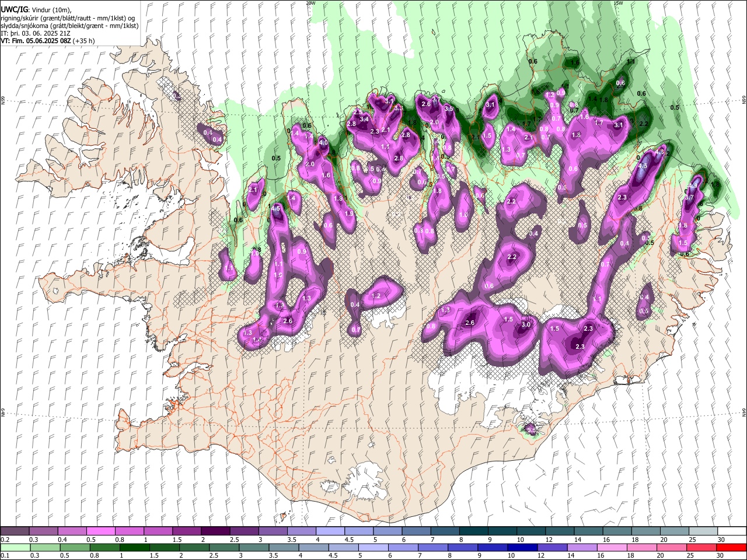Select the 0.3–0.4 swatch in upper legend row
747x560 pixels.
point(43,531)
